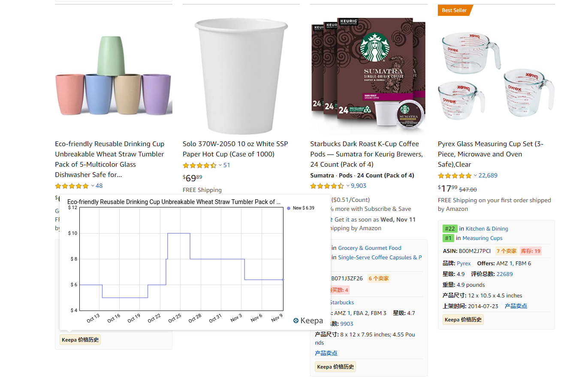Expand rating chevron next to 51 reviews
588x378 pixels.
(220, 165)
